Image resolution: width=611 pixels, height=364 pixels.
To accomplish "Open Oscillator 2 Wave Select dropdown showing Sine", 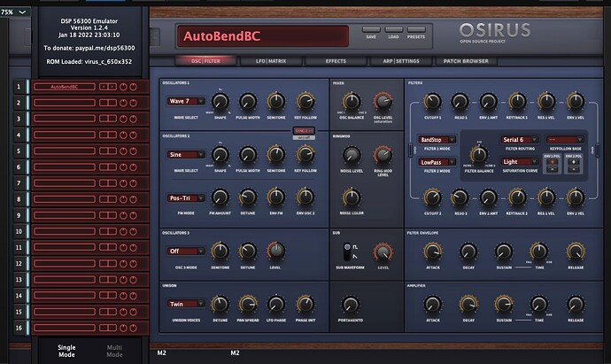I will click(186, 155).
